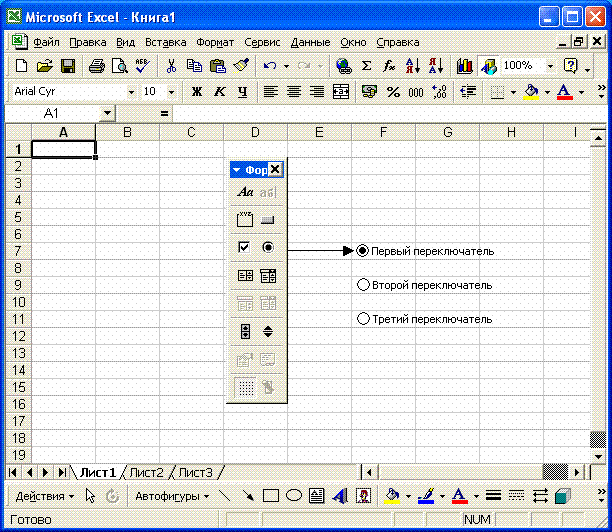Print the sheet with the printer icon
This screenshot has width=612, height=532.
click(x=96, y=66)
